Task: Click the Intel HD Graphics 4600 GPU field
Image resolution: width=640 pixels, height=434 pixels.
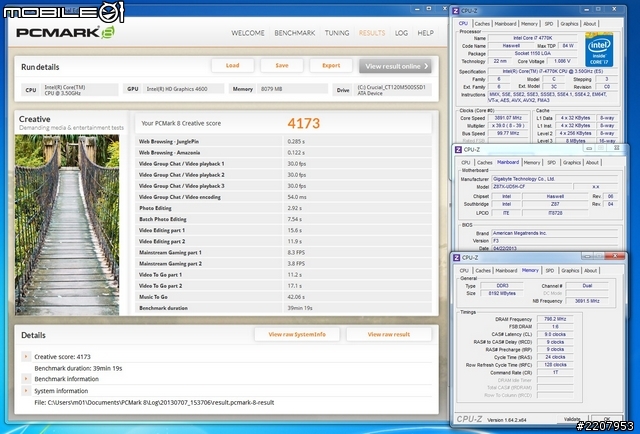Action: [x=183, y=89]
